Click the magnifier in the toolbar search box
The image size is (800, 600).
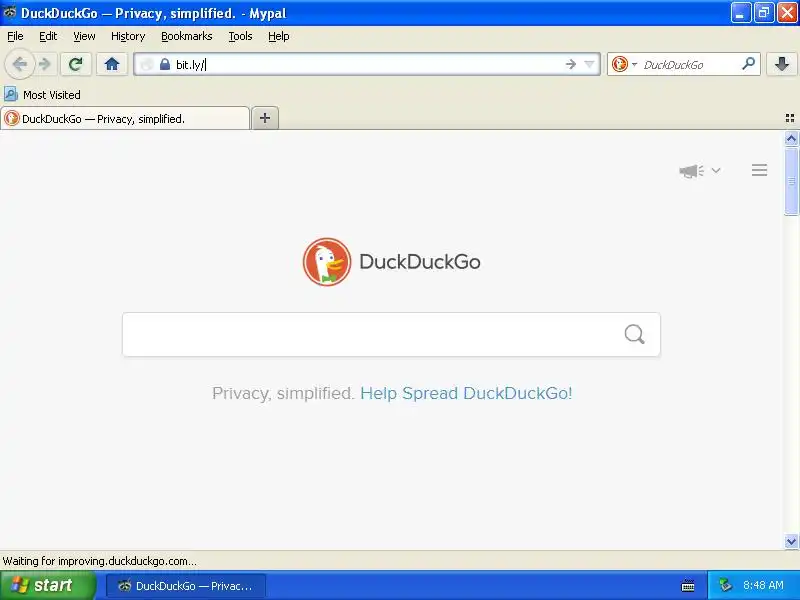point(748,64)
